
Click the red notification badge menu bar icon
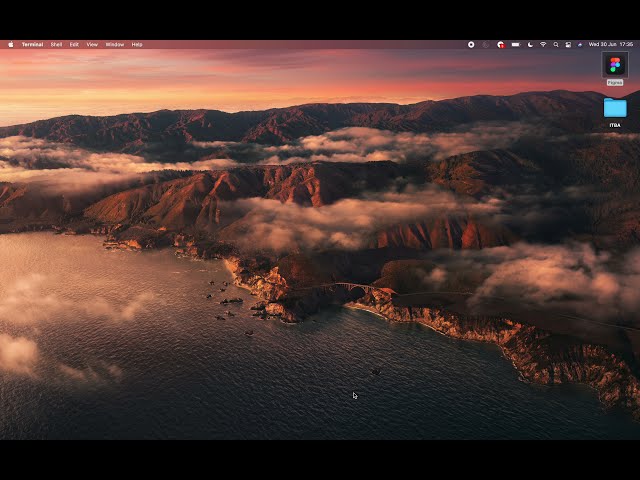(501, 44)
